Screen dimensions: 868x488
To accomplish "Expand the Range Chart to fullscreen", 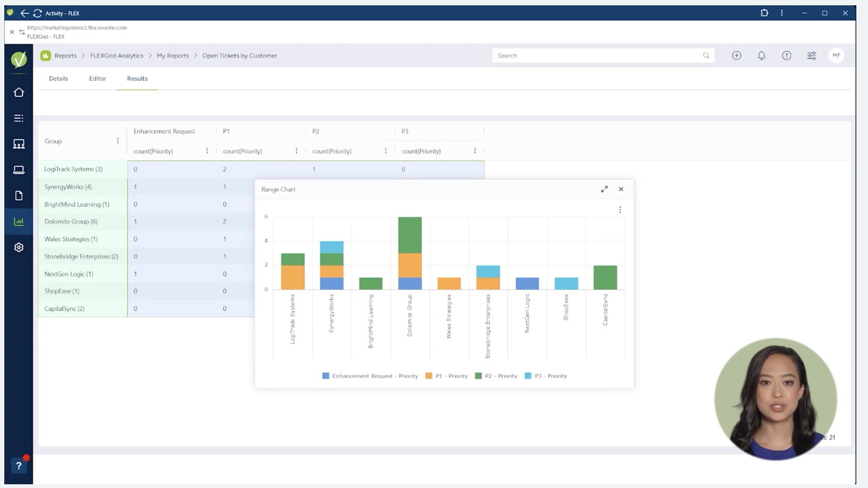I will pos(604,189).
